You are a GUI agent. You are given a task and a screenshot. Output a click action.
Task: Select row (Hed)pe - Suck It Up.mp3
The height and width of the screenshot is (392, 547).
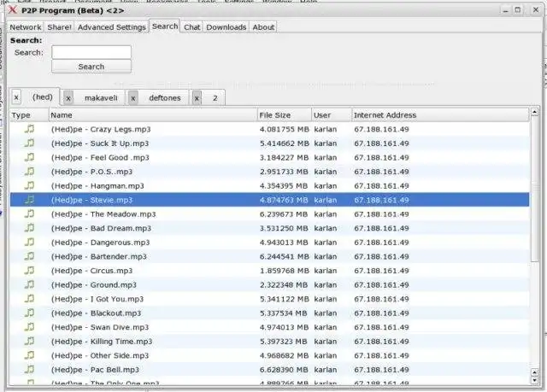(x=269, y=143)
